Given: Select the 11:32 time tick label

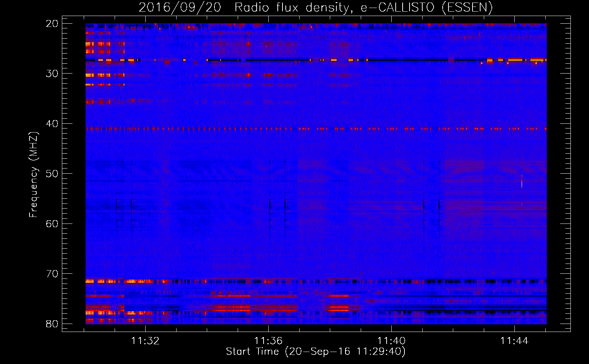Looking at the screenshot, I should pos(145,341).
